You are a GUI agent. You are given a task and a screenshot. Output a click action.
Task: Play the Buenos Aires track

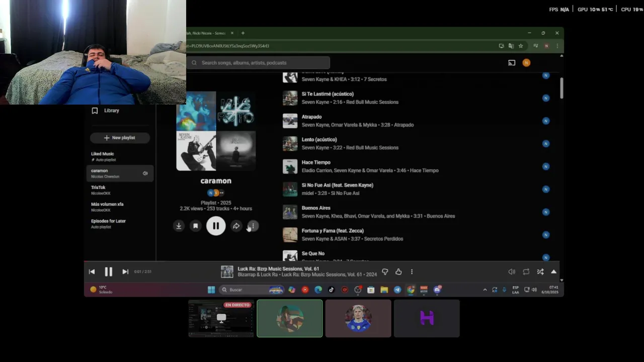pos(316,208)
